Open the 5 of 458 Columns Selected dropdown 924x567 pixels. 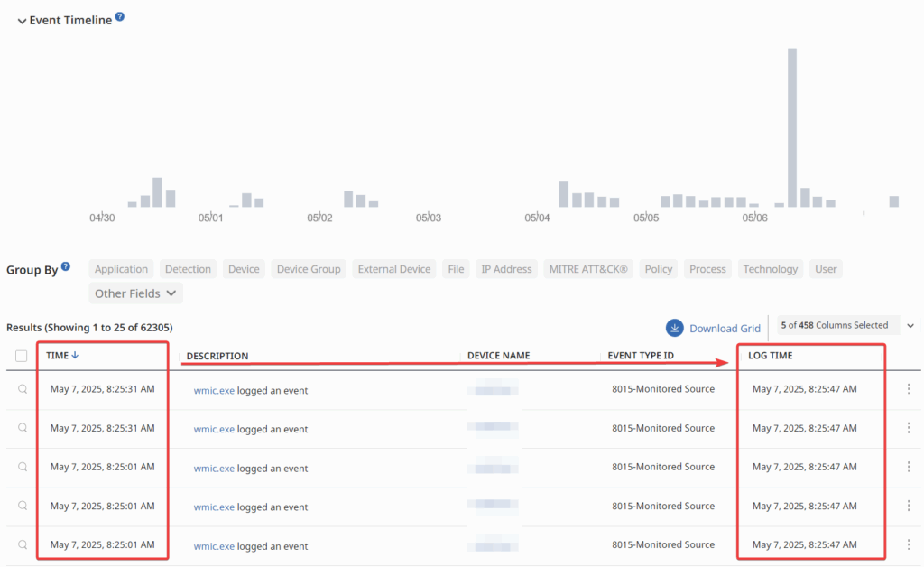point(846,325)
